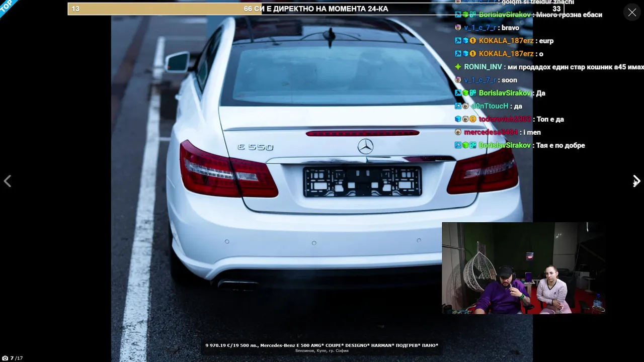Screen dimensions: 644x362
Task: Click the badge icon before mercedesa3484
Action: (x=458, y=132)
